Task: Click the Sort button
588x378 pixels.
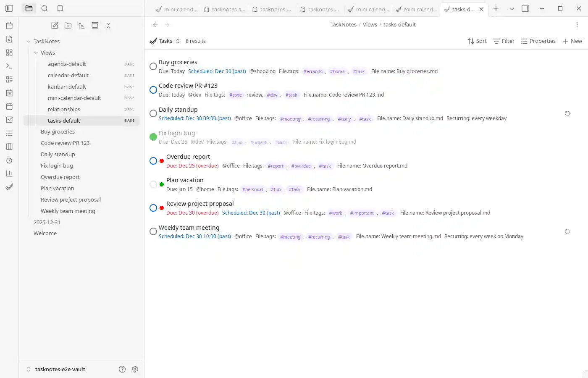Action: [x=477, y=41]
